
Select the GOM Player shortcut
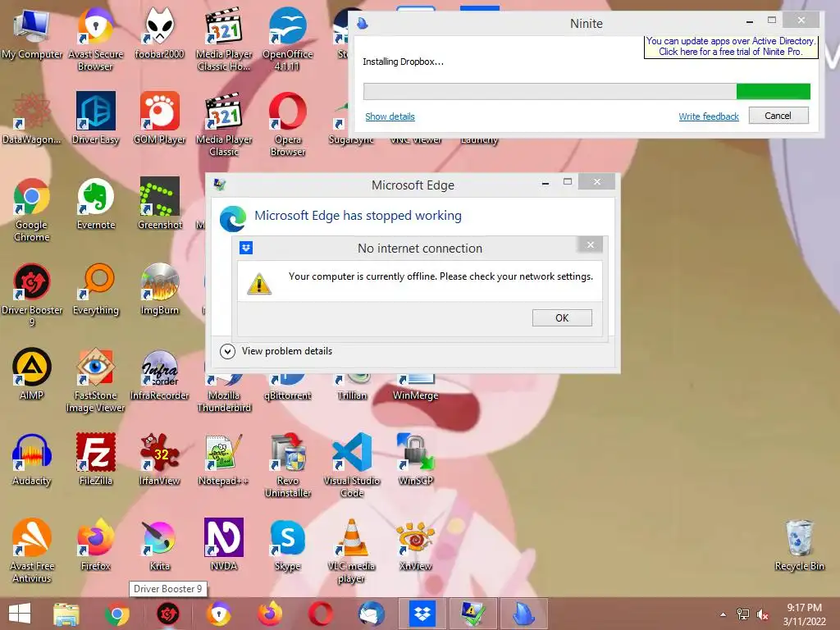pyautogui.click(x=159, y=119)
